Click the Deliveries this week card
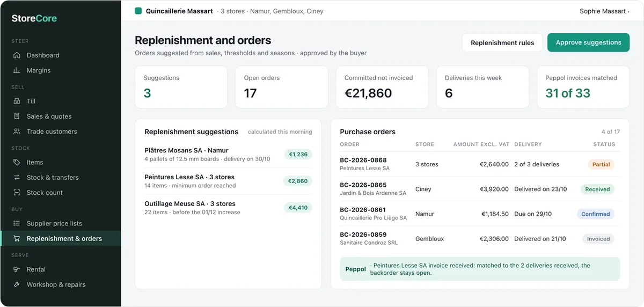This screenshot has height=307, width=644. 482,87
